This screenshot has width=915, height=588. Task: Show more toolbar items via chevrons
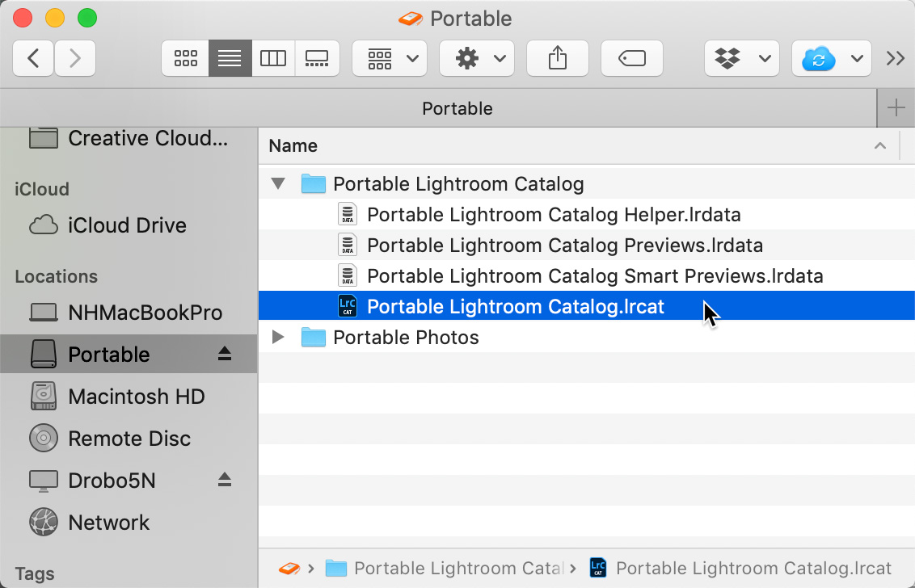coord(895,58)
